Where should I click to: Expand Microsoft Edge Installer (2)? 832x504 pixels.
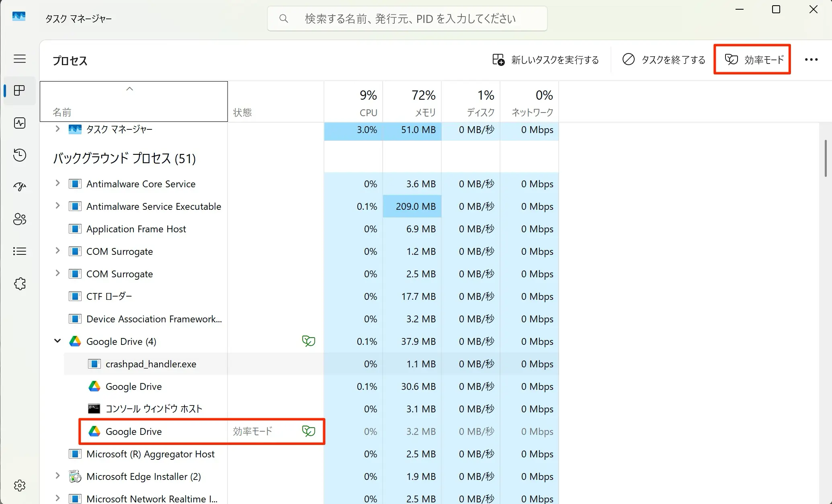pyautogui.click(x=57, y=476)
